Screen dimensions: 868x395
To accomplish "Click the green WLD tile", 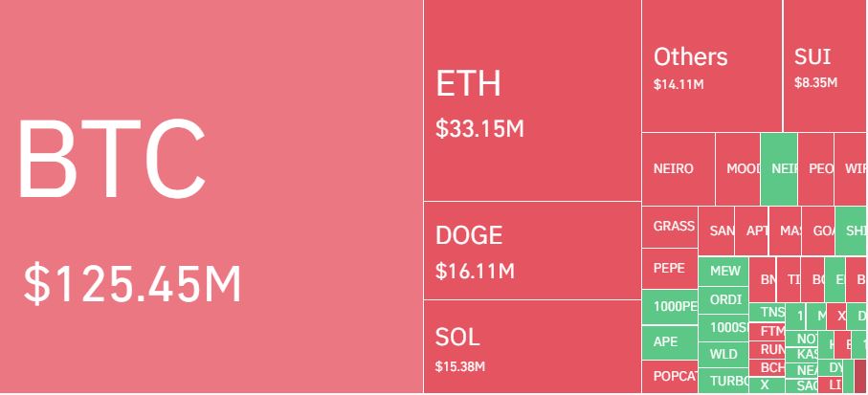I will point(723,355).
